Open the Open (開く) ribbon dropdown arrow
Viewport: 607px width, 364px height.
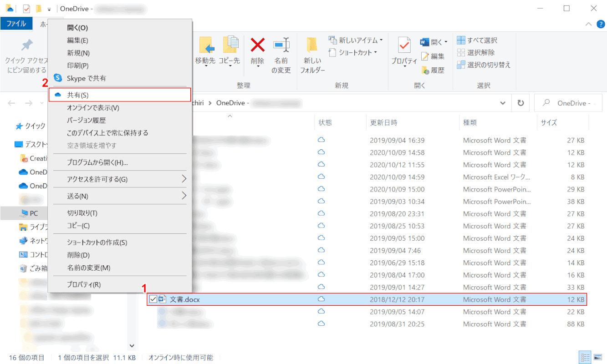(446, 42)
